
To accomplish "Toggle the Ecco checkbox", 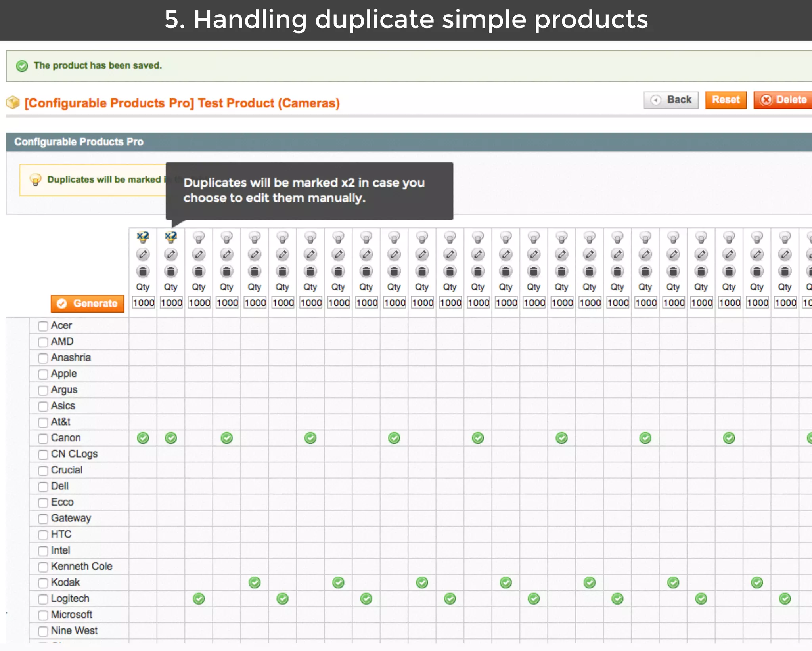I will (43, 503).
